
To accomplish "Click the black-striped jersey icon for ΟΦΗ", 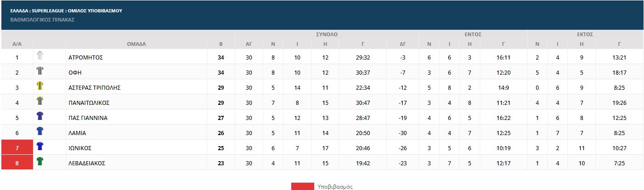I will (x=40, y=71).
